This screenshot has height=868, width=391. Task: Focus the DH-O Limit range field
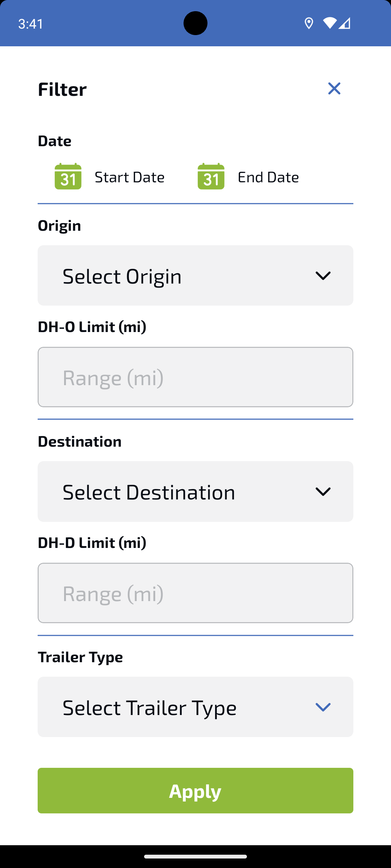(x=195, y=377)
